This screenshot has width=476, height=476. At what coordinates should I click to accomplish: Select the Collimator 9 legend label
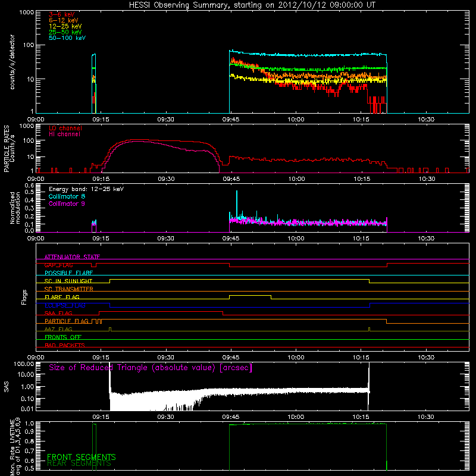(x=67, y=203)
